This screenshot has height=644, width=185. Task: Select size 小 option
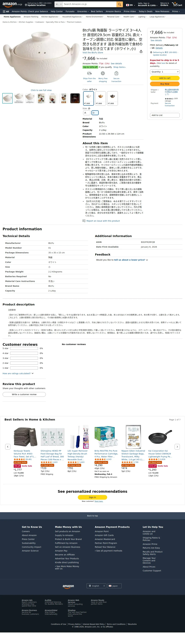(x=95, y=113)
